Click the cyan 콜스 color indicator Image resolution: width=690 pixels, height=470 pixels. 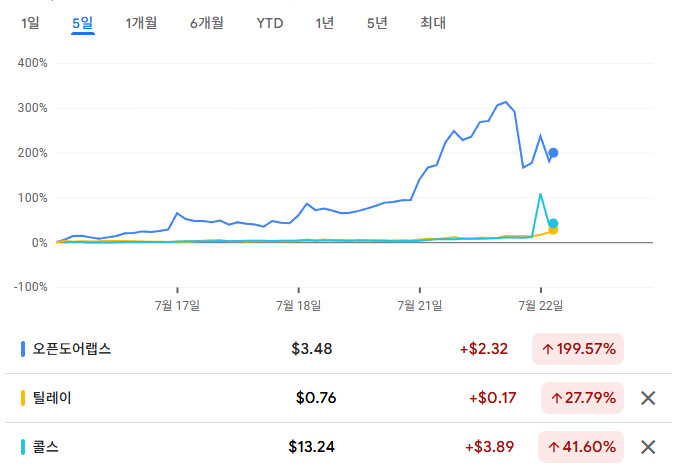[x=23, y=447]
